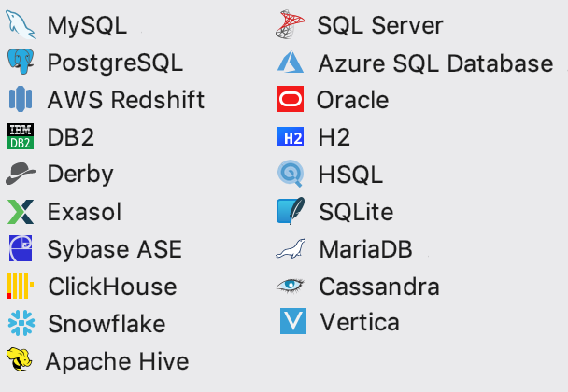Select the AWS Redshift icon
Image resolution: width=568 pixels, height=392 pixels.
[x=21, y=99]
